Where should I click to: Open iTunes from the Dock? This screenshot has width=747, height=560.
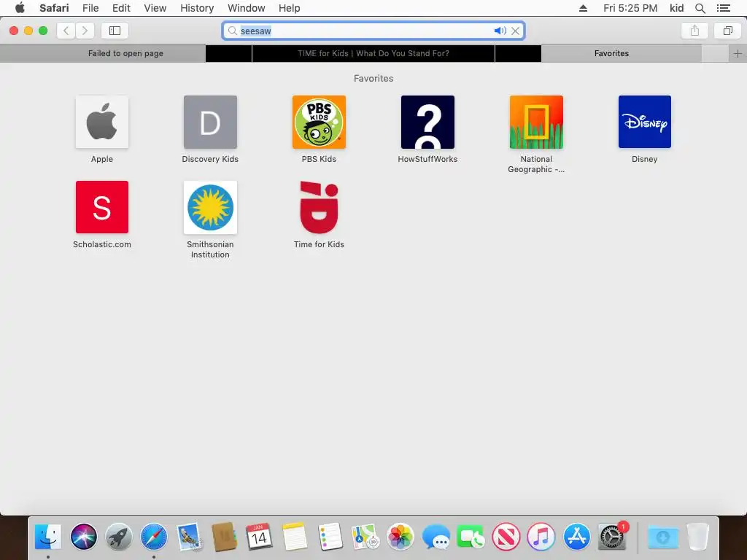click(x=541, y=537)
